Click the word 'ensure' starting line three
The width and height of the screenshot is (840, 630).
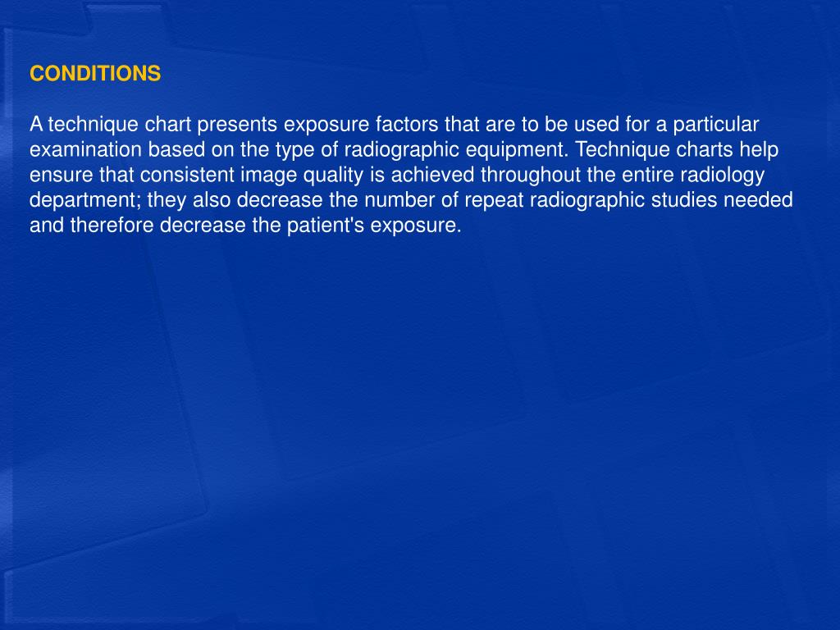(61, 175)
